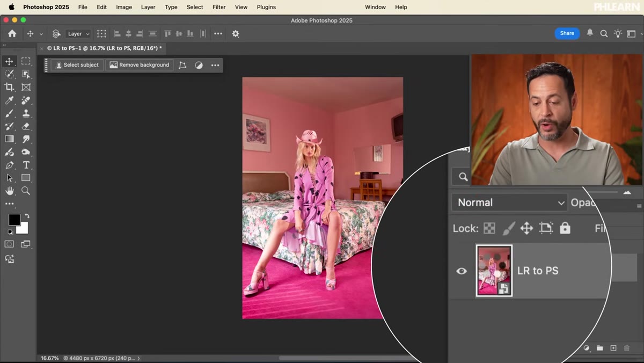The width and height of the screenshot is (644, 363).
Task: Collapse the toolbox with double-arrow
Action: click(x=5, y=46)
